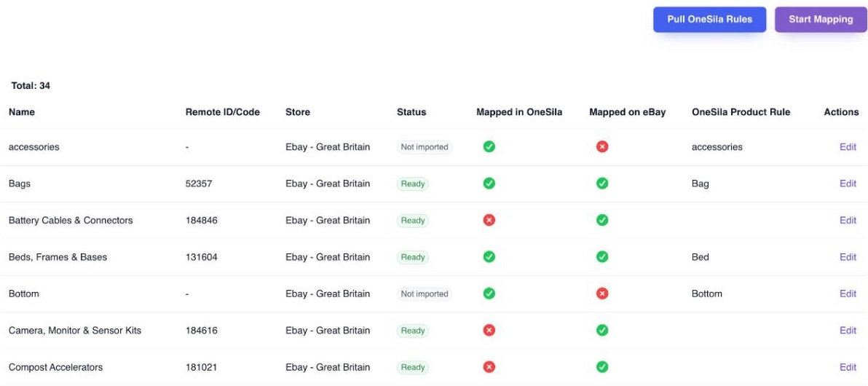Click the Name column header
Image resolution: width=868 pixels, height=386 pixels.
[22, 112]
